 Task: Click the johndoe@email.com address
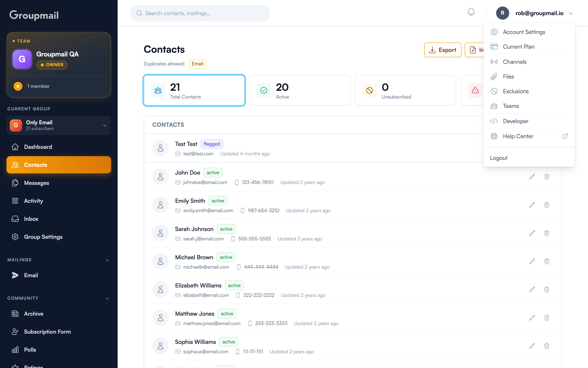tap(205, 183)
